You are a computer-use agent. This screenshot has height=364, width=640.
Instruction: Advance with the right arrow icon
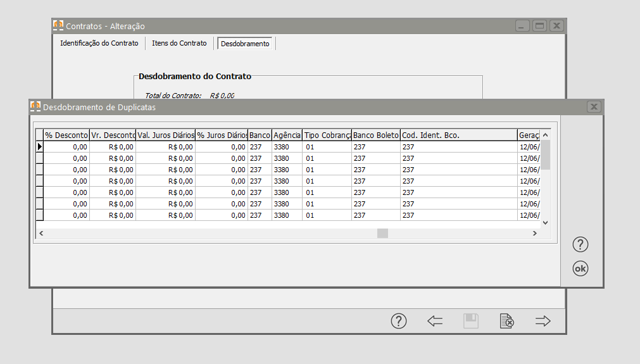(x=543, y=321)
